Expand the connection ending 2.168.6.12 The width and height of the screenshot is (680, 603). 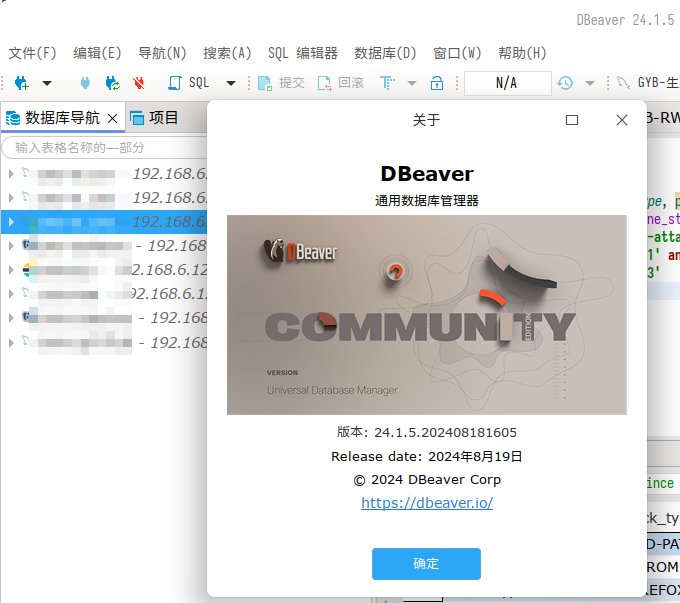(x=11, y=270)
